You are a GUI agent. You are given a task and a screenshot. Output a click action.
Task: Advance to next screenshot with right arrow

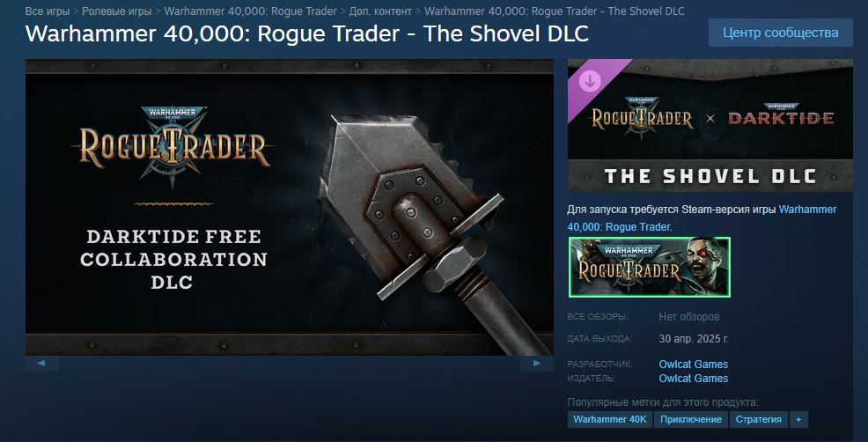(x=536, y=364)
